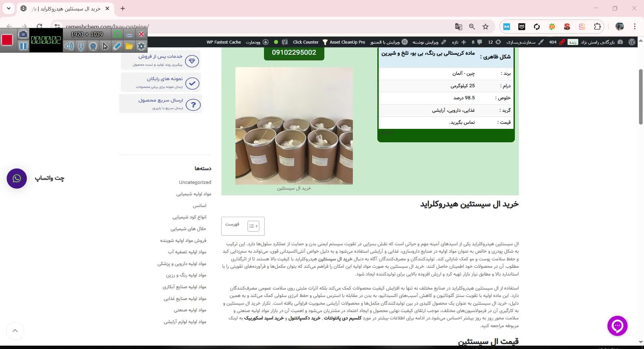Image resolution: width=644 pixels, height=349 pixels.
Task: Open recorder output folder
Action: pyautogui.click(x=129, y=46)
